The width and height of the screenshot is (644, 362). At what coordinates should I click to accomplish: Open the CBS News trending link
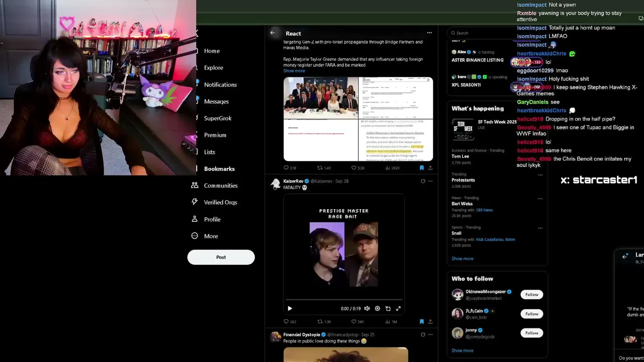click(x=484, y=210)
